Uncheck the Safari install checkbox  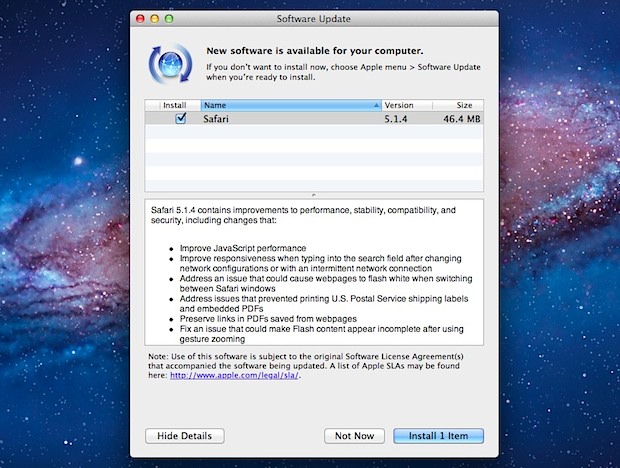click(x=181, y=118)
